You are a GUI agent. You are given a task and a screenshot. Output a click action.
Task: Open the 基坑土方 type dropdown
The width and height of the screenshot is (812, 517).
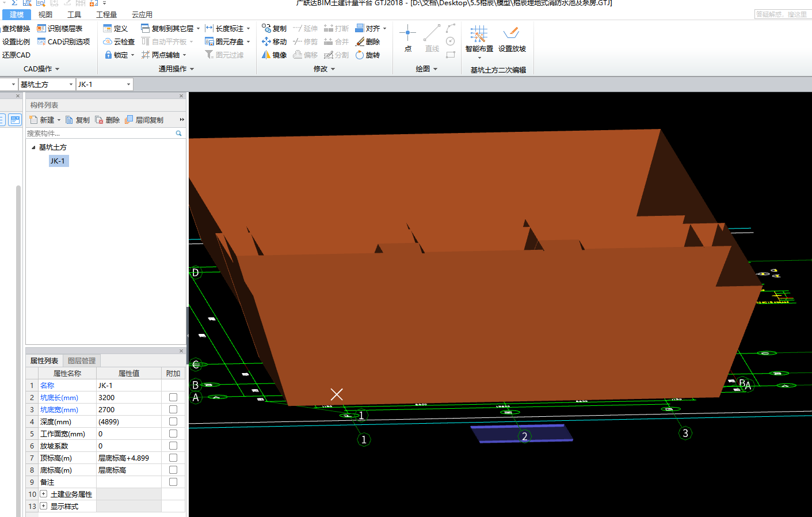pyautogui.click(x=71, y=85)
